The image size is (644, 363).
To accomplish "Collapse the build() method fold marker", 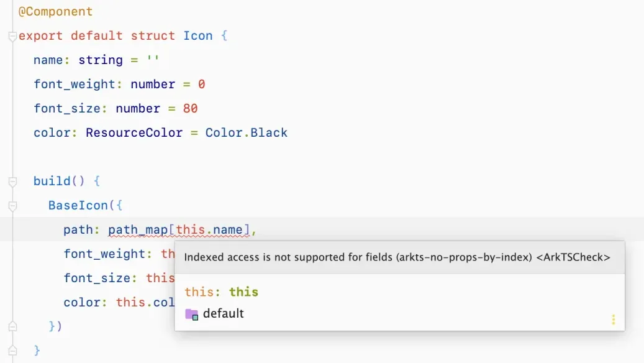I will [12, 182].
